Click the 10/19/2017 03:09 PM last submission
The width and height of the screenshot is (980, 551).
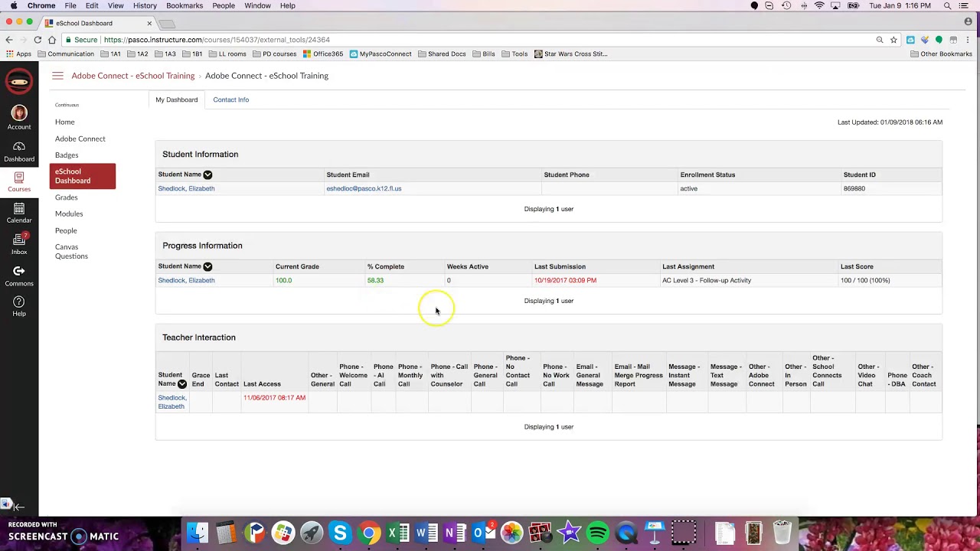(565, 280)
